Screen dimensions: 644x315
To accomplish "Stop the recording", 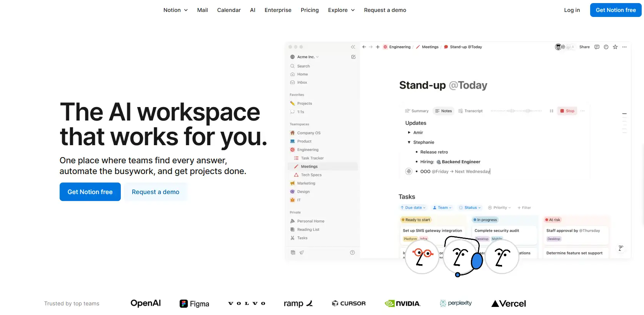I will coord(567,111).
